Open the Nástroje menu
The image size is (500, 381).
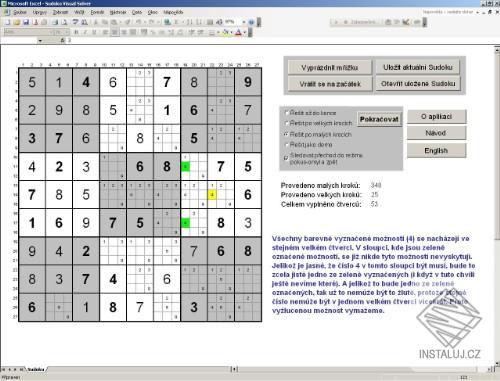[118, 12]
